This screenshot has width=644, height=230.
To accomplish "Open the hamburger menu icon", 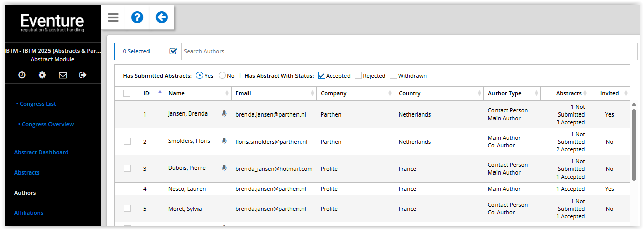I will click(113, 18).
